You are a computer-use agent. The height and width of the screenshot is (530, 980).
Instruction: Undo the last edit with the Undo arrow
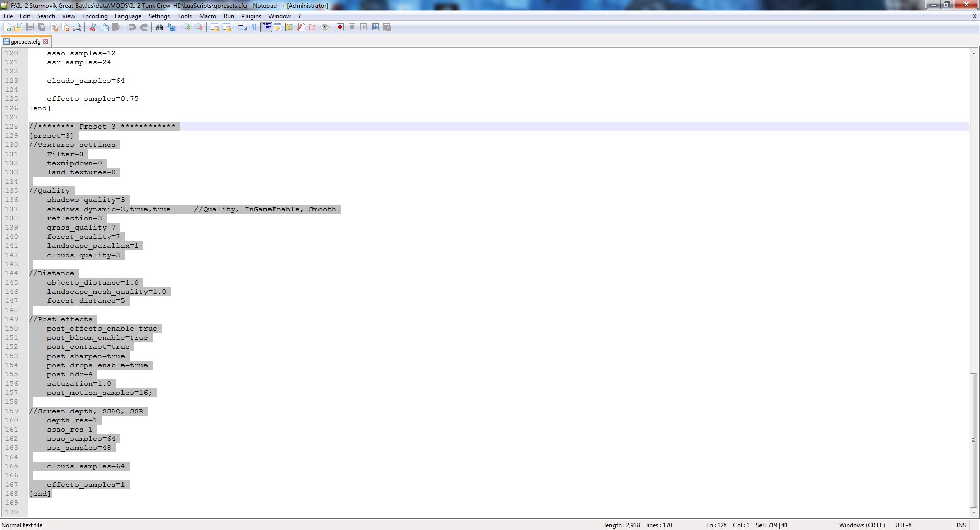132,27
